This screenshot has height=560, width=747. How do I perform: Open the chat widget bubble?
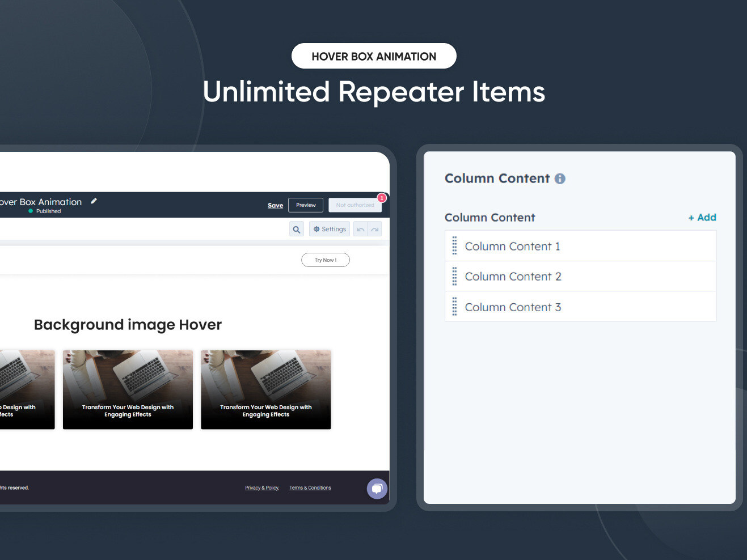point(377,489)
